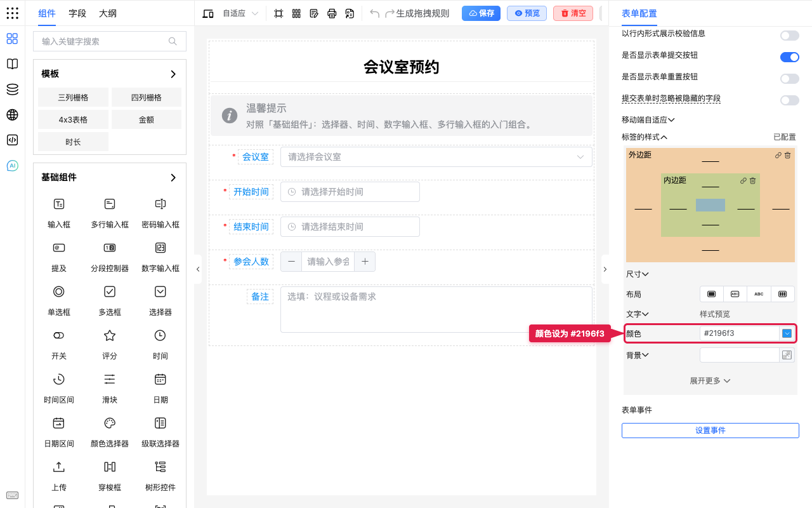
Task: Switch to the 组件 tab
Action: pyautogui.click(x=47, y=13)
